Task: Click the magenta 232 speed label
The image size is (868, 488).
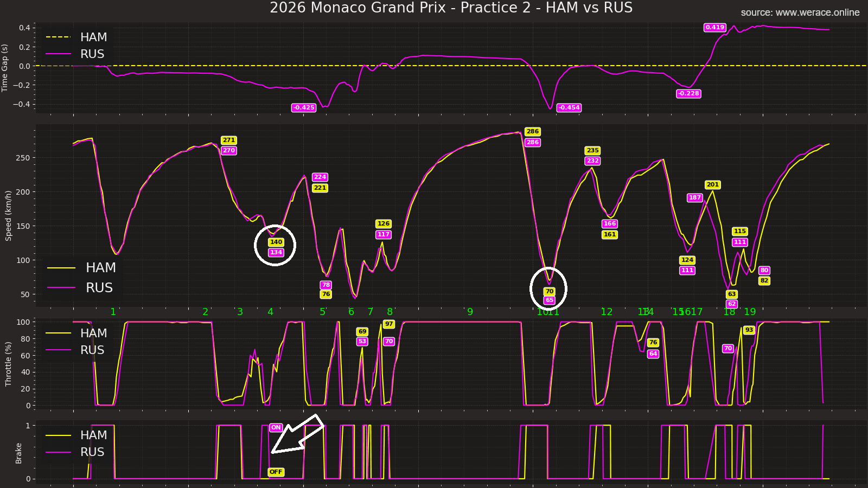Action: tap(592, 160)
